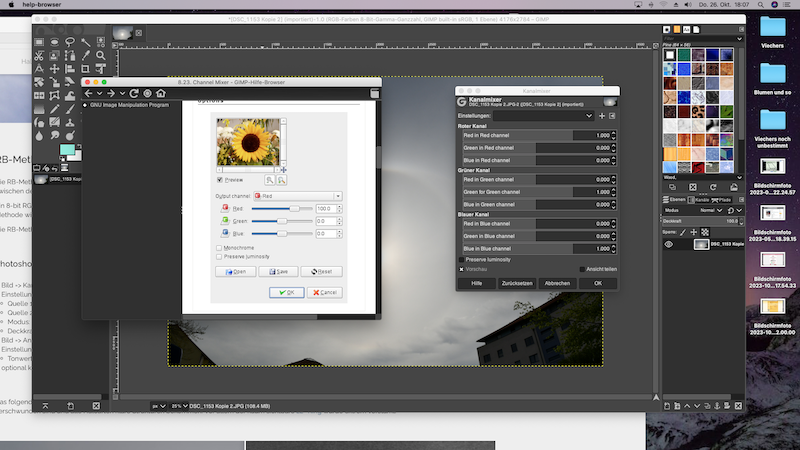
Task: Pick the scissors select tool in the toolbox
Action: pyautogui.click(x=40, y=58)
